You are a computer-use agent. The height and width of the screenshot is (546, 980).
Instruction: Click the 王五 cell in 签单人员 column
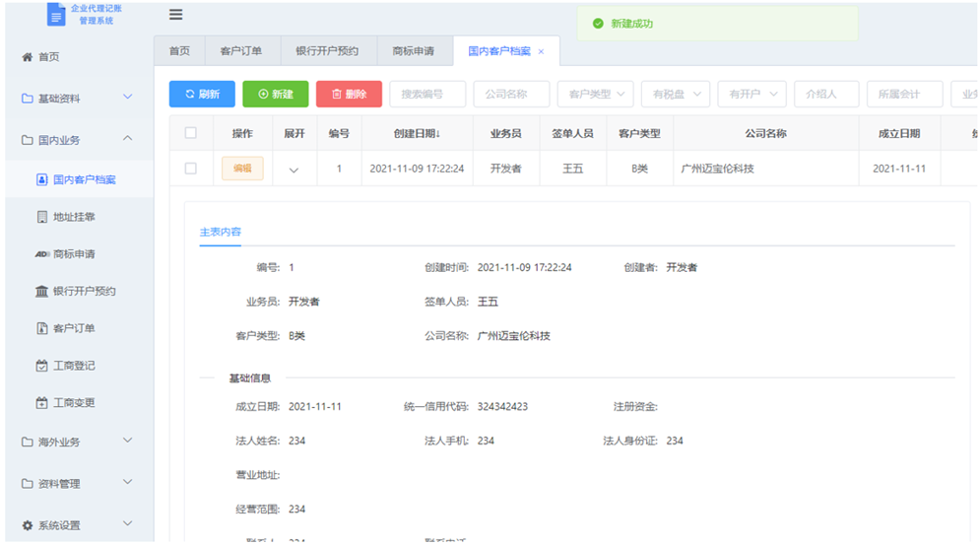[x=572, y=169]
